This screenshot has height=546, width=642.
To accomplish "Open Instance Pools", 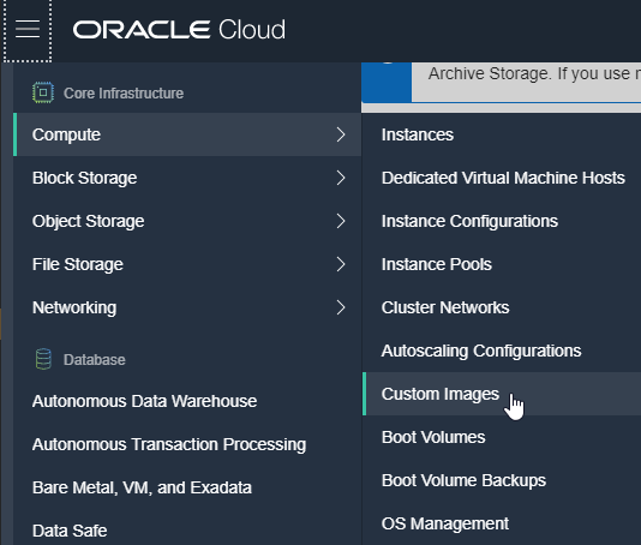I will (436, 264).
